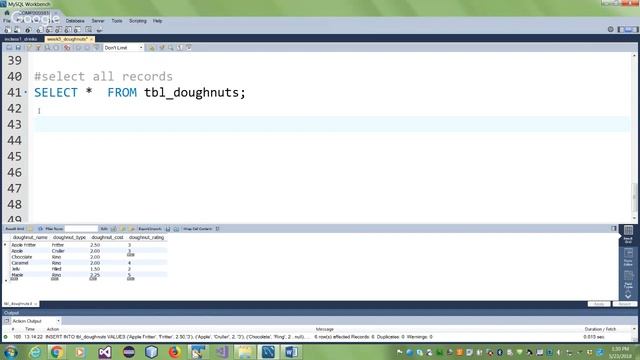Create a new table icon

(49, 30)
